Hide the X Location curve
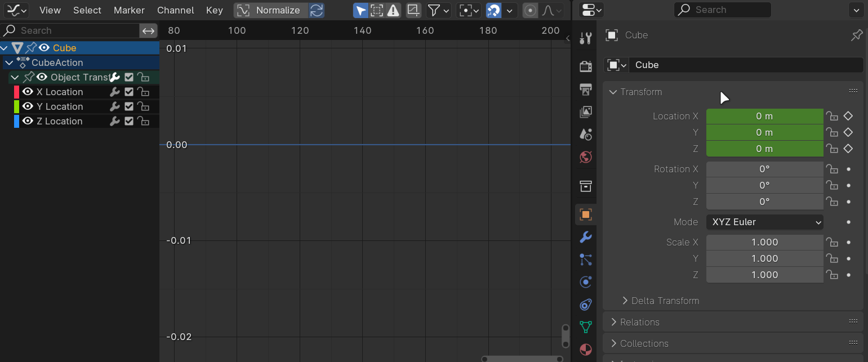 click(x=28, y=92)
